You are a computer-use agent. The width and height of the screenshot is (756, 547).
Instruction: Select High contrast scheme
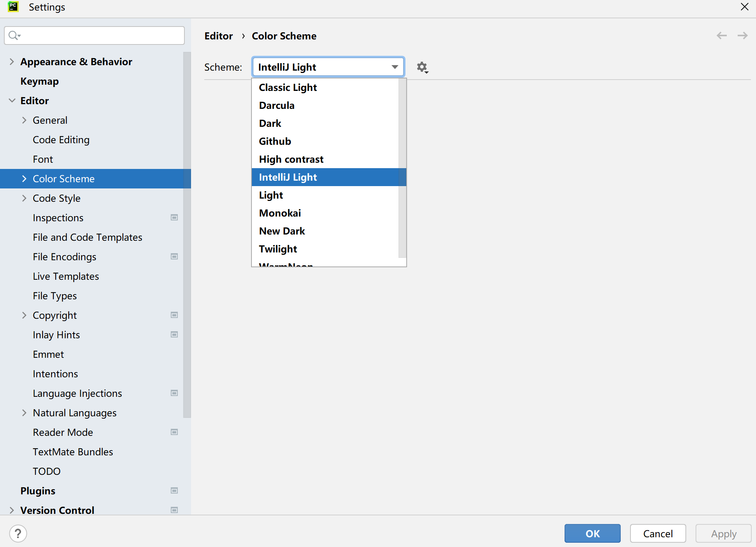[325, 159]
